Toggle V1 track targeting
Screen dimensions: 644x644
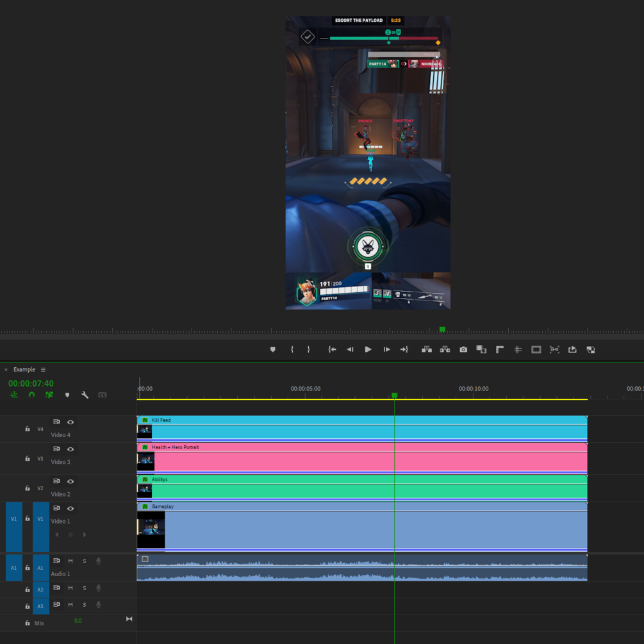tap(40, 527)
